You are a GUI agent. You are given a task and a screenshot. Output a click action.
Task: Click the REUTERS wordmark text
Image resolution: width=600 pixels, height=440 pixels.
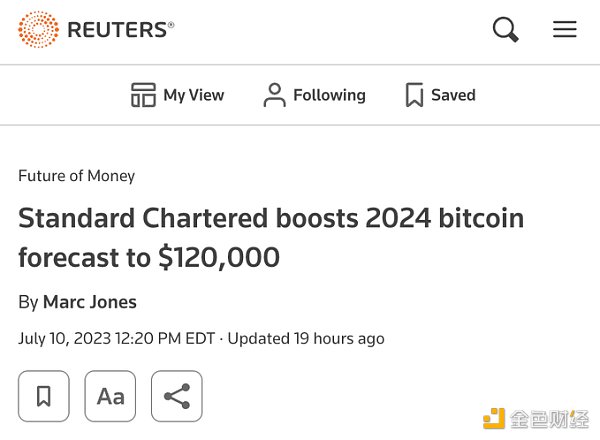[120, 30]
